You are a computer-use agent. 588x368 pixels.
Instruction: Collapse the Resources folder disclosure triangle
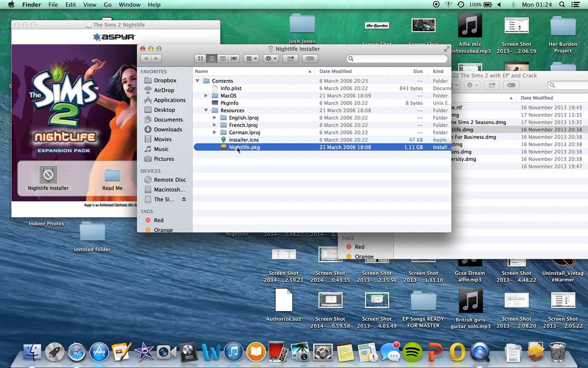coord(206,110)
